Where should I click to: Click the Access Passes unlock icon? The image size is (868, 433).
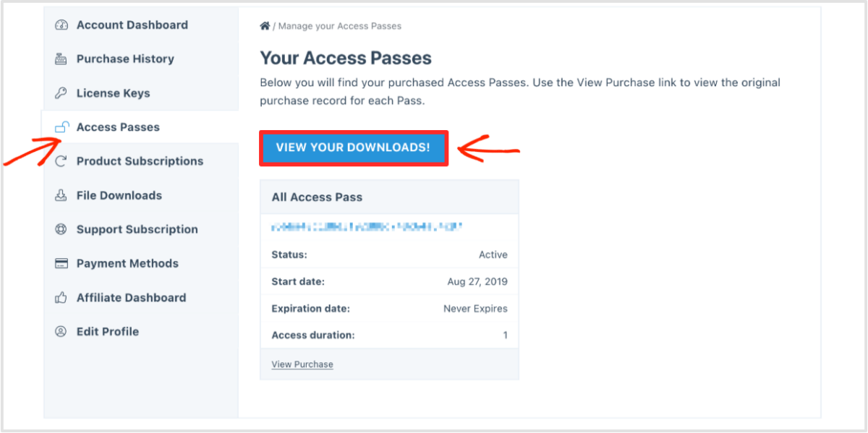(x=62, y=127)
